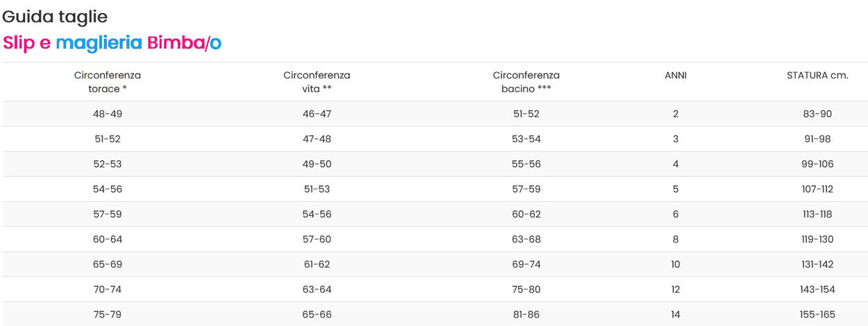Select the 119-130 height cell
Viewport: 868px width, 326px height.
tap(817, 239)
